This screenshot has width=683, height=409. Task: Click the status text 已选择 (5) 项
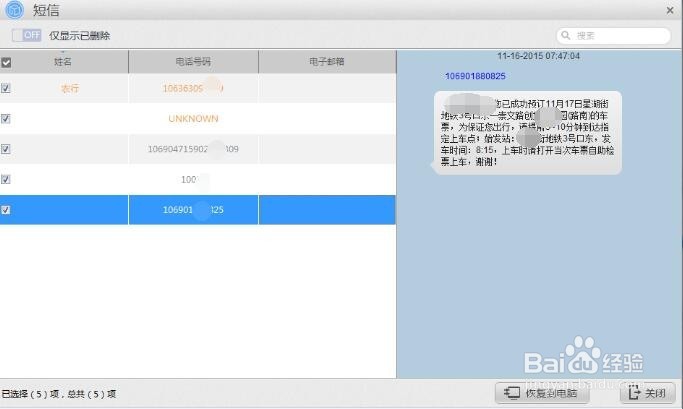tap(30, 394)
